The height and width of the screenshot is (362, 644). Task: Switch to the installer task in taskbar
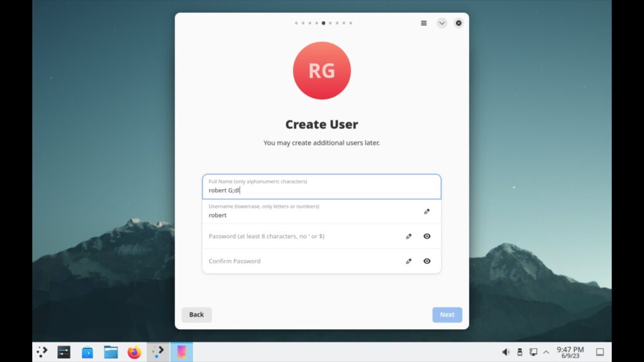coord(158,352)
